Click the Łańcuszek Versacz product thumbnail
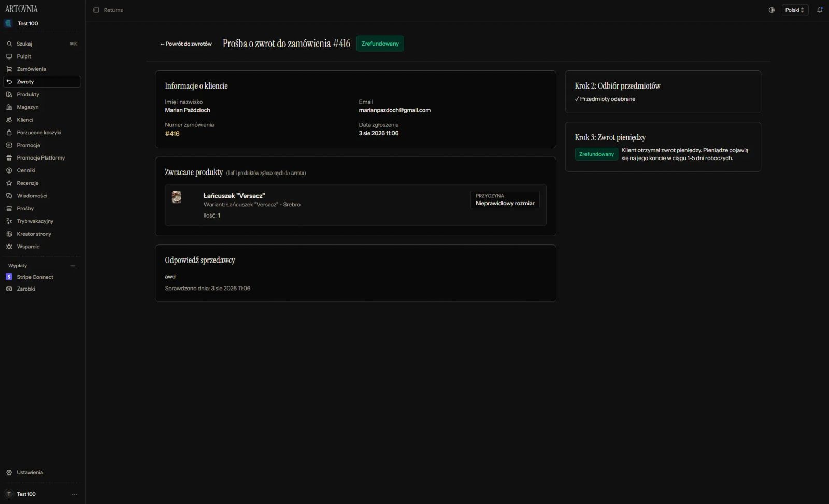Image resolution: width=829 pixels, height=504 pixels. [177, 197]
